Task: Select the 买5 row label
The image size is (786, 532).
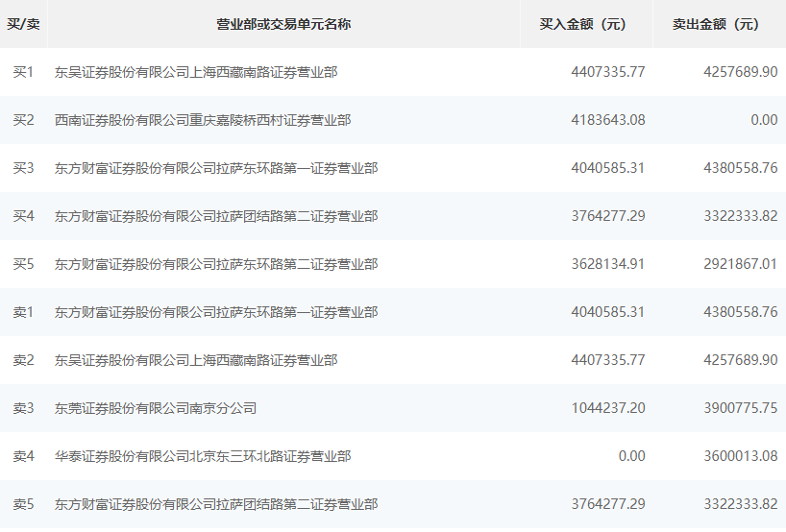Action: [x=24, y=264]
